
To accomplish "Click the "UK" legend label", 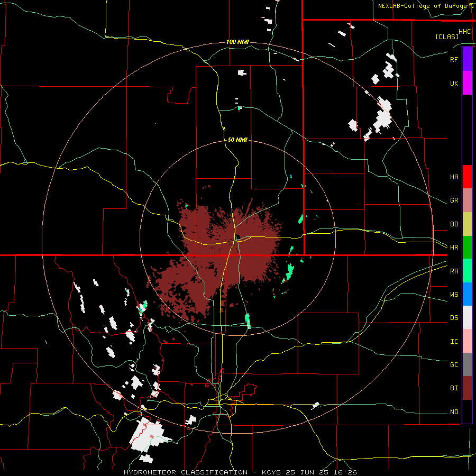I will (454, 83).
